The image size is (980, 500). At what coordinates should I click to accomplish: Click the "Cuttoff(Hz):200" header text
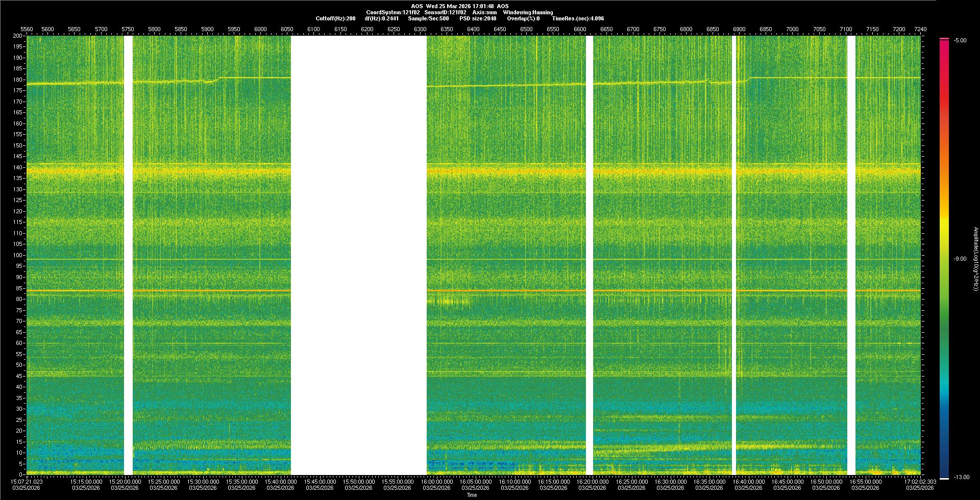pos(335,18)
